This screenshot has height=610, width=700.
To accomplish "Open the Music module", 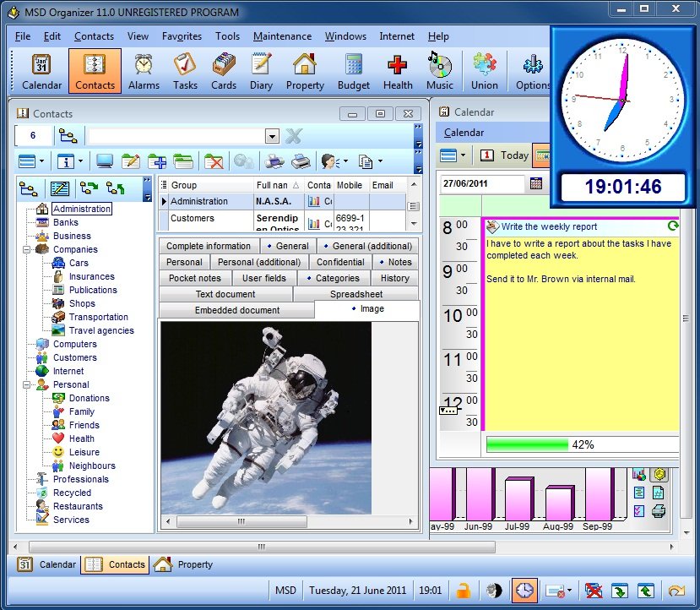I will (x=440, y=72).
